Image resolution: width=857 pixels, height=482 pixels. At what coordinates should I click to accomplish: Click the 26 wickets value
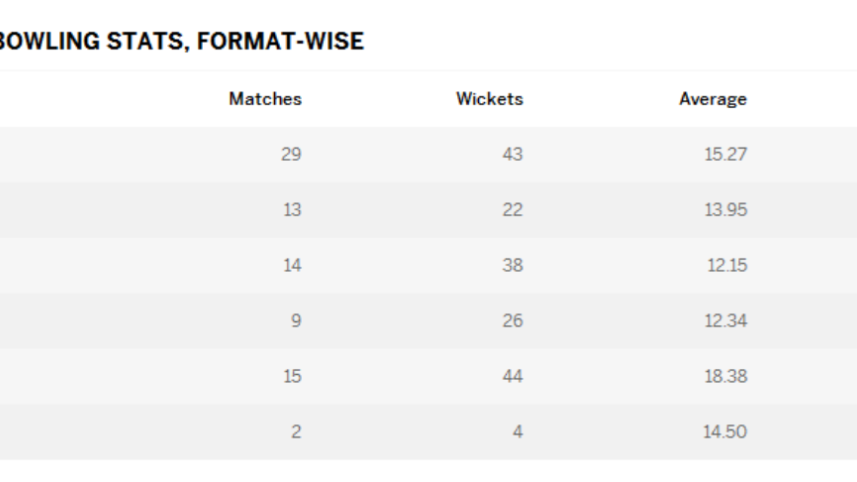pyautogui.click(x=512, y=321)
